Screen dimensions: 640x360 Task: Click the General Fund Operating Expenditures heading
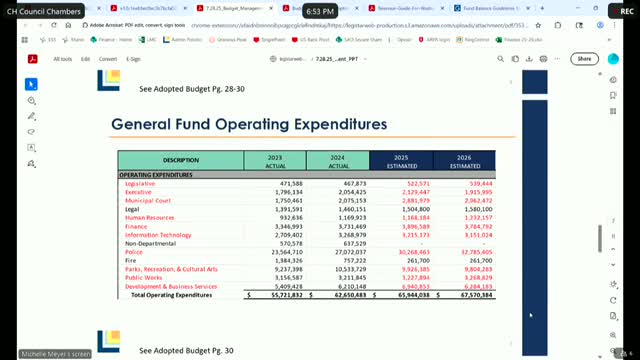tap(249, 124)
